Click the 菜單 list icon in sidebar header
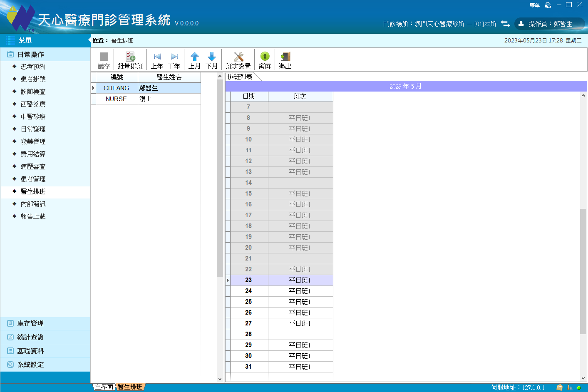 coord(10,40)
